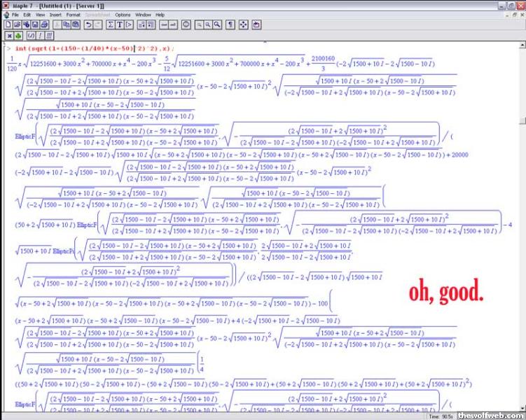Click the stop computation icon
Image resolution: width=526 pixels, height=420 pixels.
pos(186,24)
